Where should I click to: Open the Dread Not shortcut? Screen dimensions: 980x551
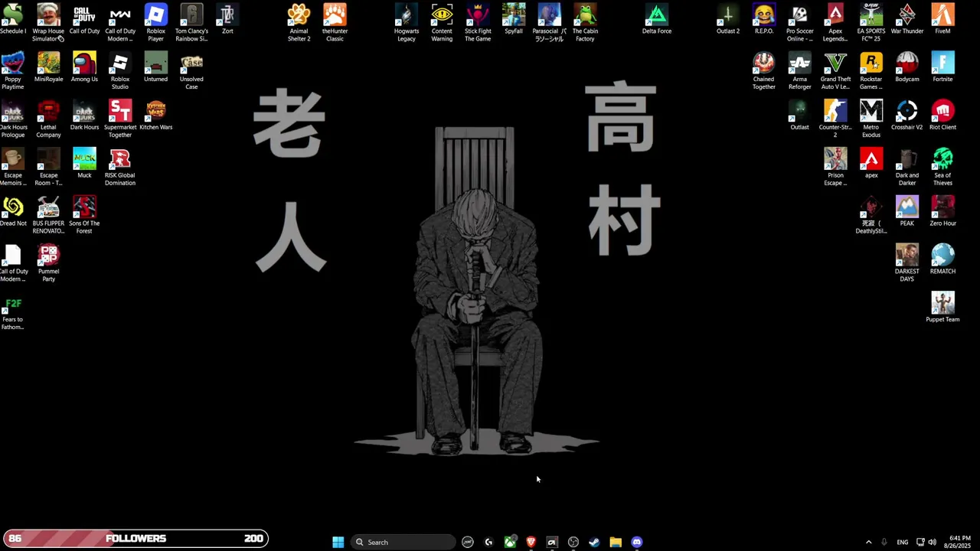[12, 212]
